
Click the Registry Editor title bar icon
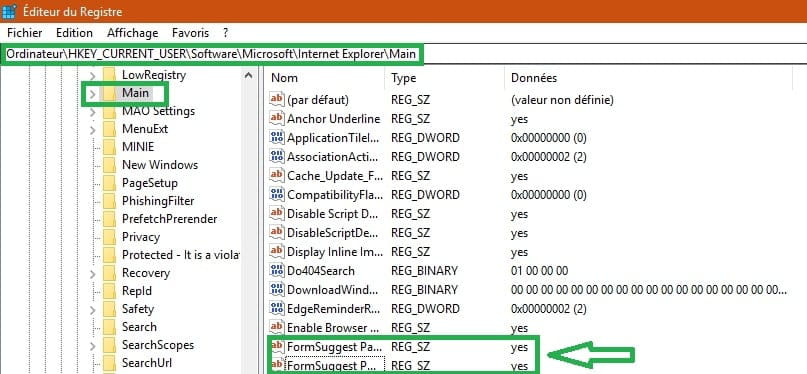[9, 11]
